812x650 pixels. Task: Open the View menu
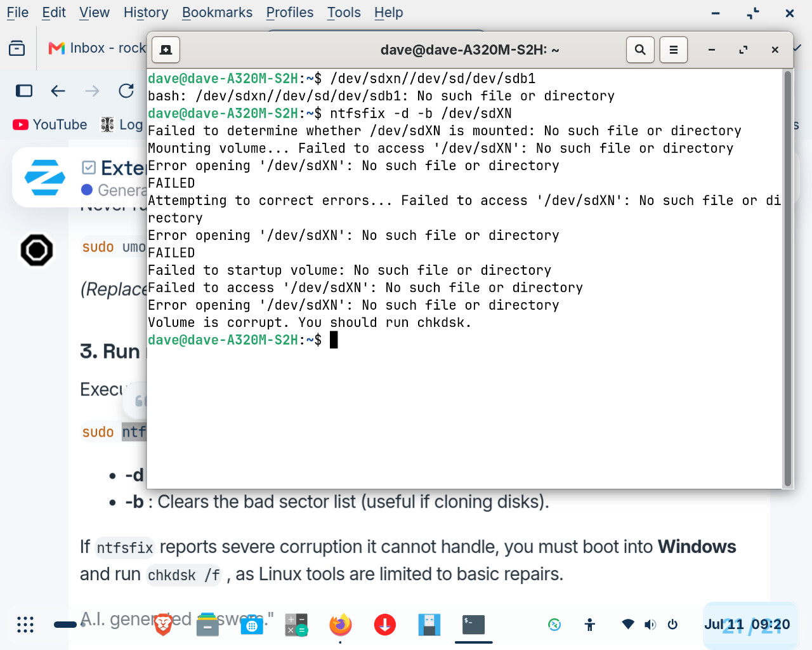[95, 13]
